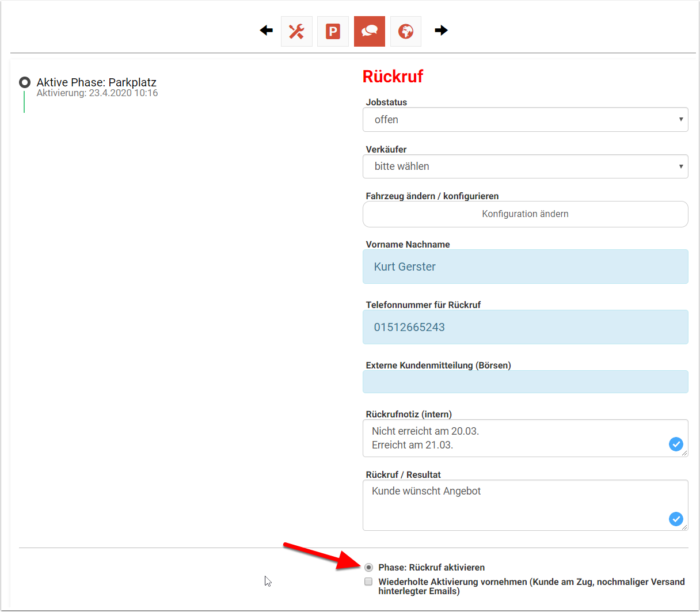The height and width of the screenshot is (612, 700).
Task: Click the Vorname Nachname field with Kurt Gerster
Action: pos(525,267)
